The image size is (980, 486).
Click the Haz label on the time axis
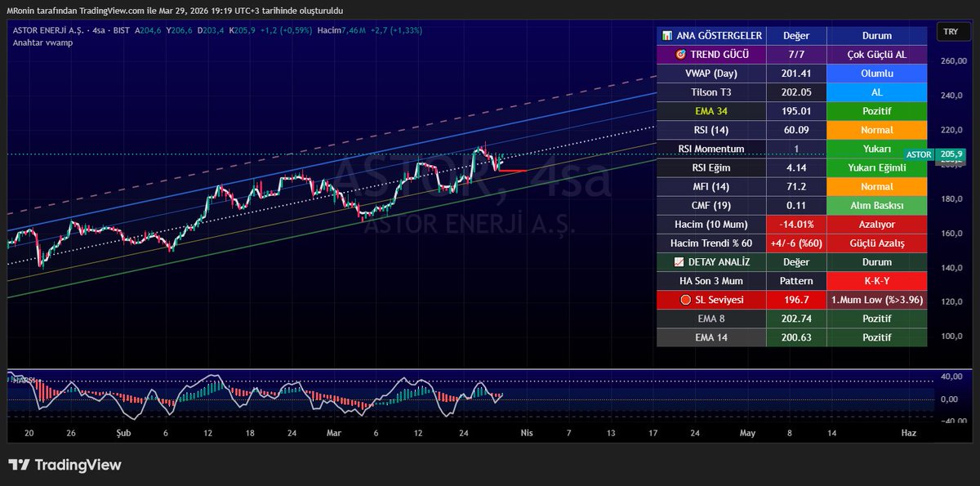point(908,434)
